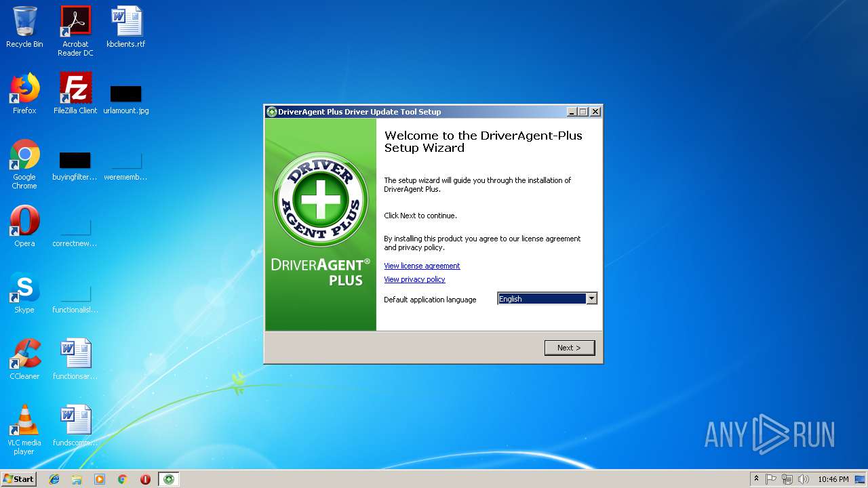Viewport: 868px width, 488px height.
Task: Open the Start menu
Action: [19, 479]
